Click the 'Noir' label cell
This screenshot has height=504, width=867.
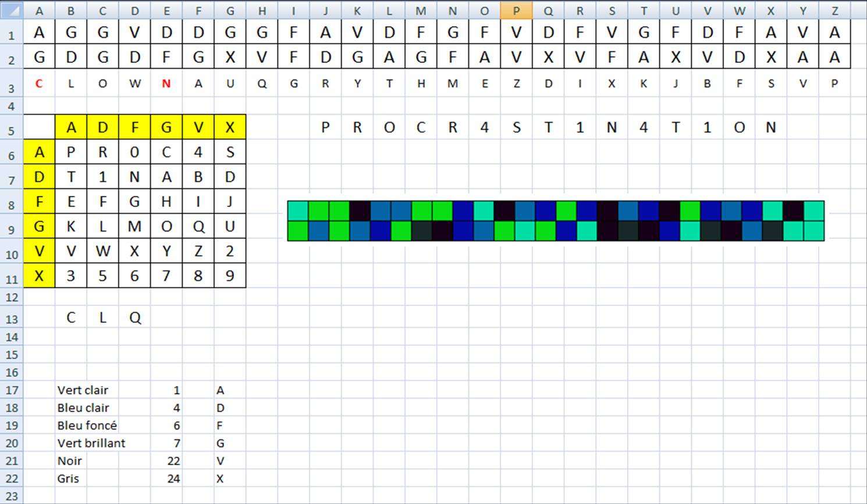click(x=70, y=461)
